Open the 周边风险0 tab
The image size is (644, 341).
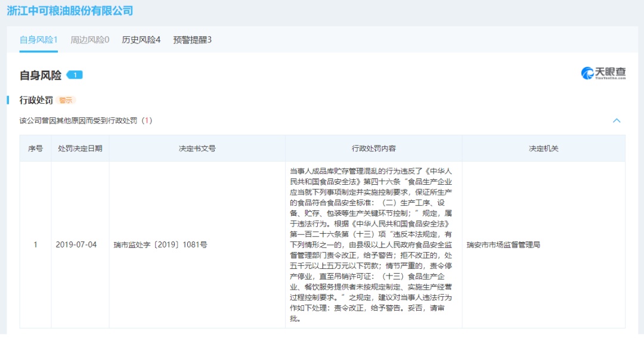point(89,40)
